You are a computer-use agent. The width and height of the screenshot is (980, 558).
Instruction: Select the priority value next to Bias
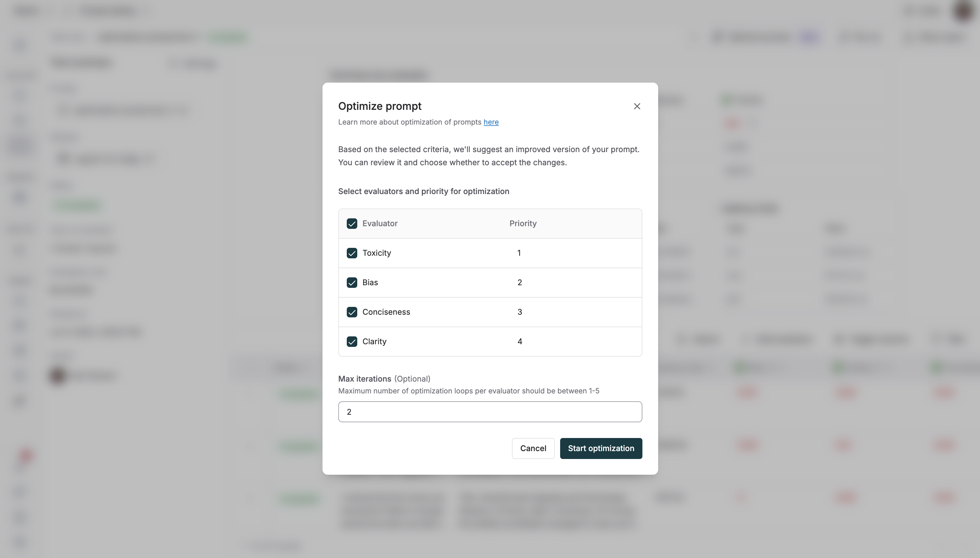click(519, 283)
